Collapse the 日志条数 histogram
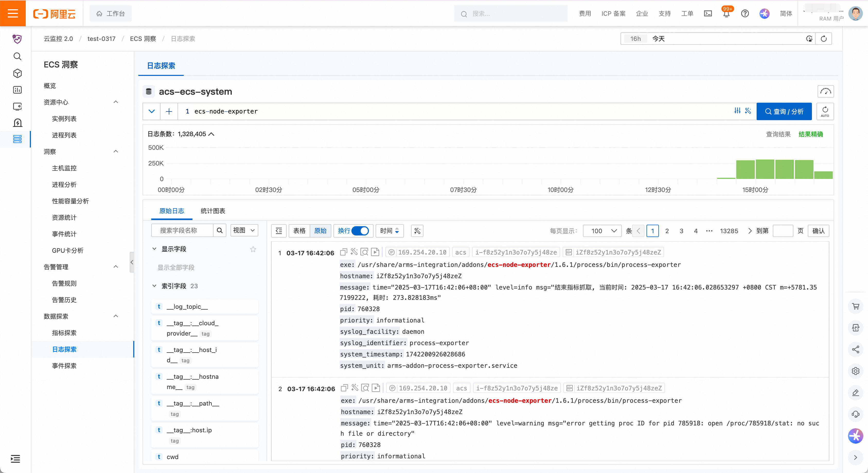 (x=211, y=134)
